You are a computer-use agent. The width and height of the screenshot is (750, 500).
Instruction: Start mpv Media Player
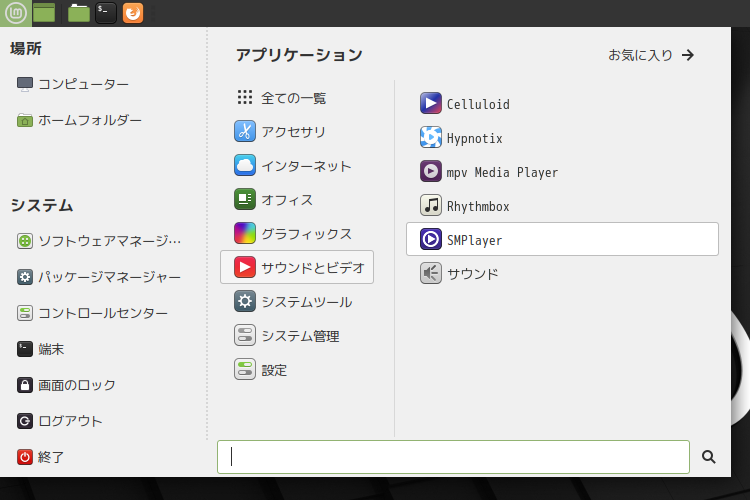point(562,171)
